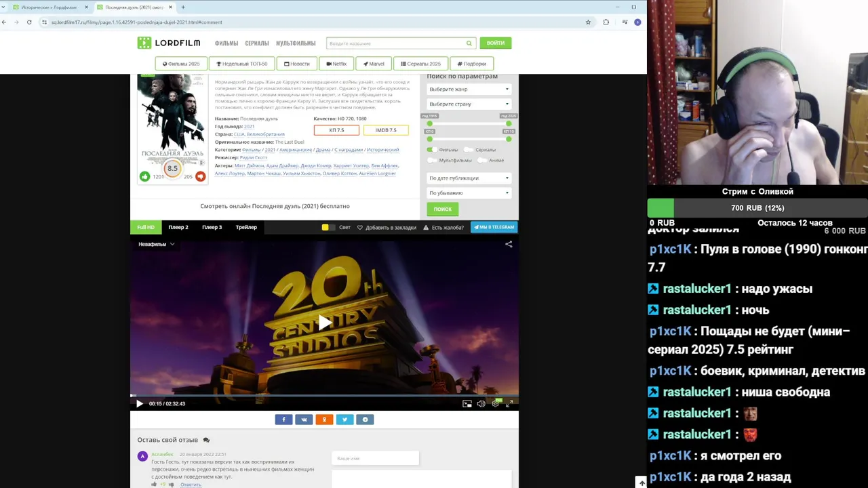Click the ВОЙТИ login button
This screenshot has height=488, width=868.
coord(496,43)
